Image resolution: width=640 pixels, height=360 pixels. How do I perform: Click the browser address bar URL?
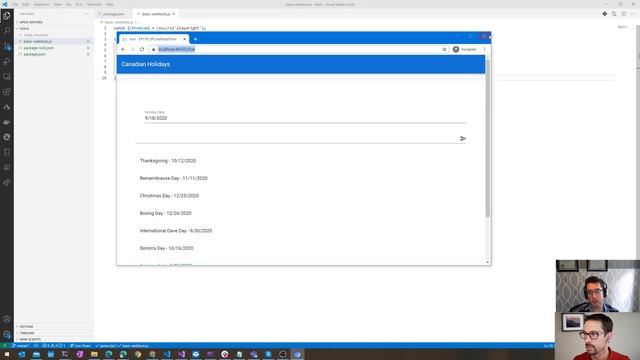click(176, 49)
